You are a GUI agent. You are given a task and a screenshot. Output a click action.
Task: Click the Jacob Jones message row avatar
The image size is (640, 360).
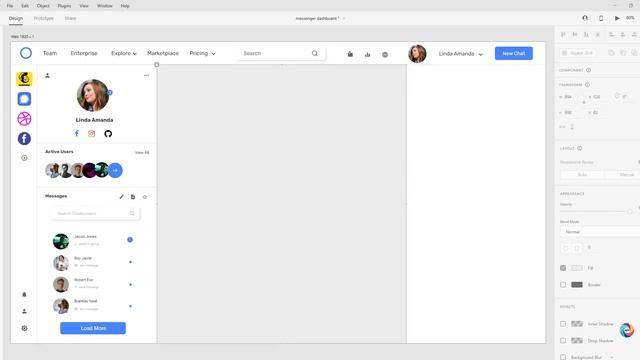61,241
